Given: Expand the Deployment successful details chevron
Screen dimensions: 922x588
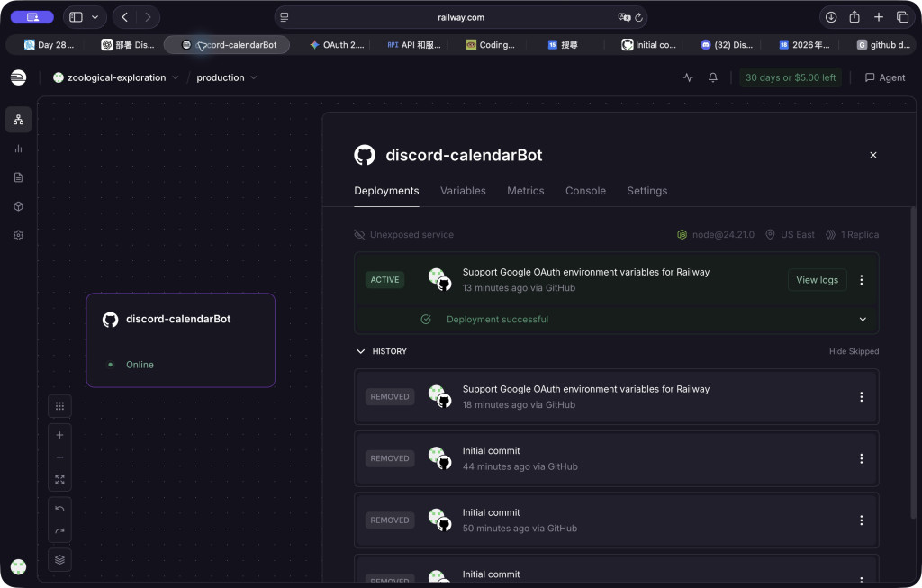Looking at the screenshot, I should click(863, 320).
